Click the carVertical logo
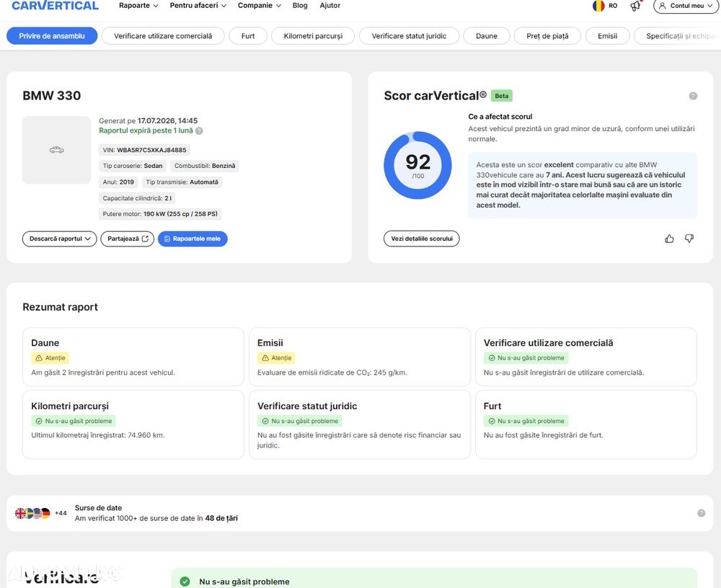 point(55,6)
